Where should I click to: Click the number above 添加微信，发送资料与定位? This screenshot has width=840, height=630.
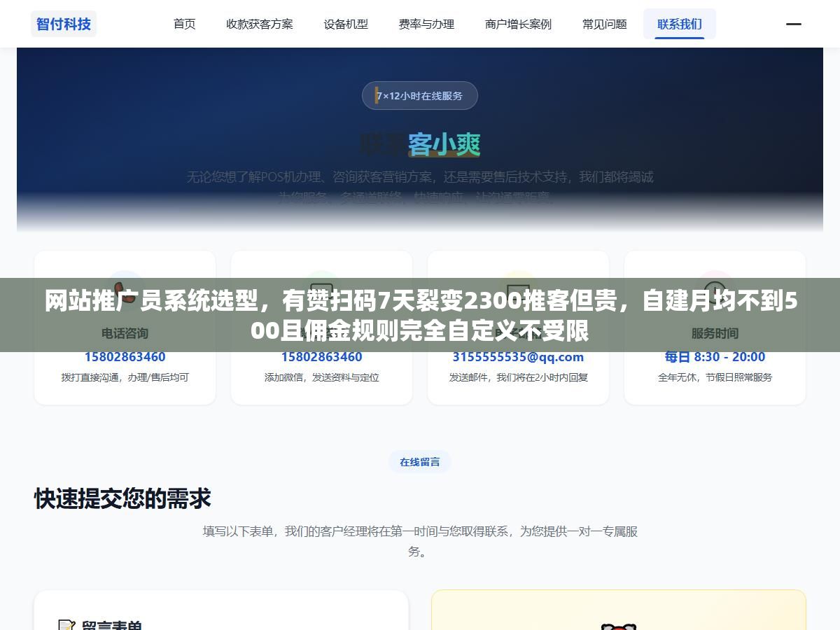point(321,357)
